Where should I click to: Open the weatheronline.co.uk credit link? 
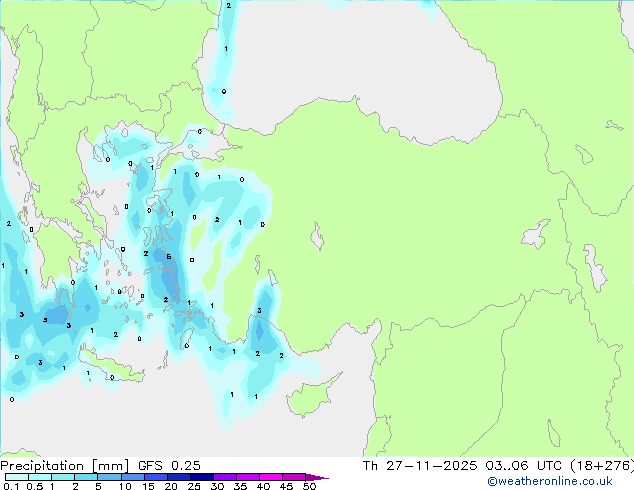(550, 481)
